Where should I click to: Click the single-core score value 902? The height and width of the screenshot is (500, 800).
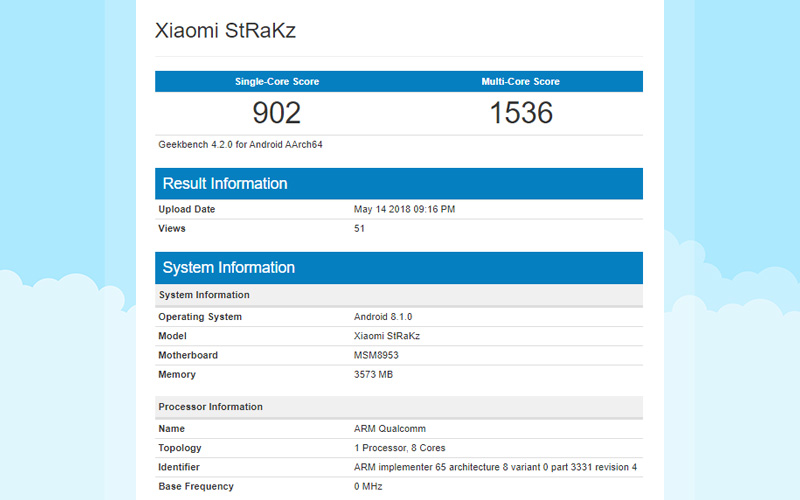tap(277, 113)
